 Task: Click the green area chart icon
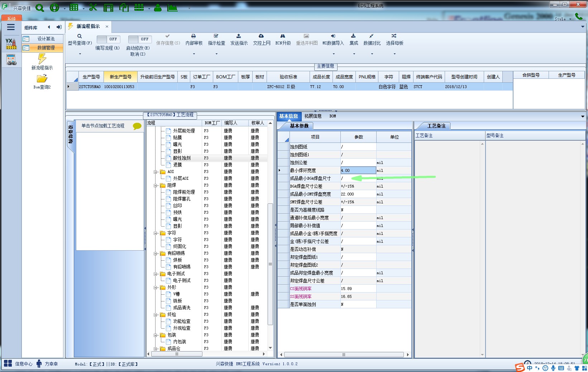pyautogui.click(x=172, y=8)
